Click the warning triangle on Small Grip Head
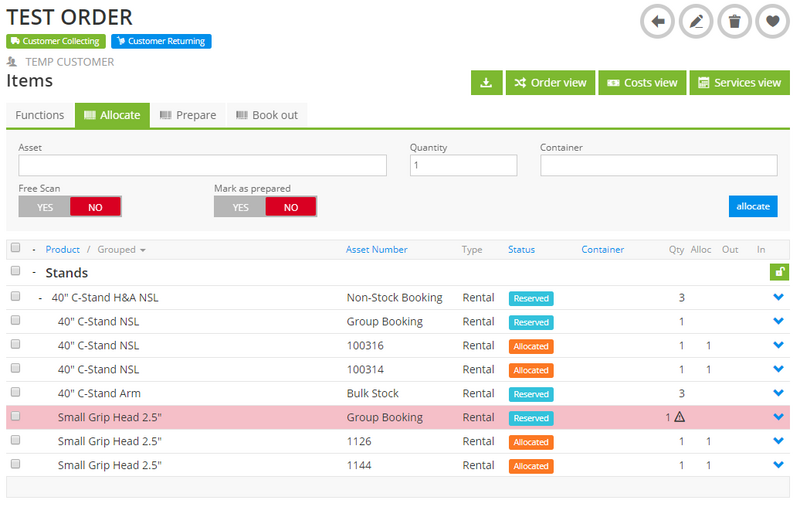 click(x=680, y=417)
